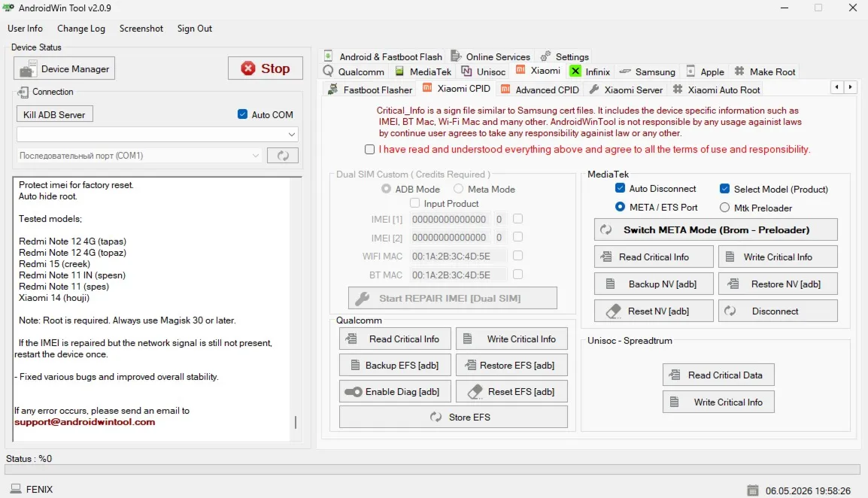
Task: Click Unisoc Read Critical Data button
Action: 718,375
